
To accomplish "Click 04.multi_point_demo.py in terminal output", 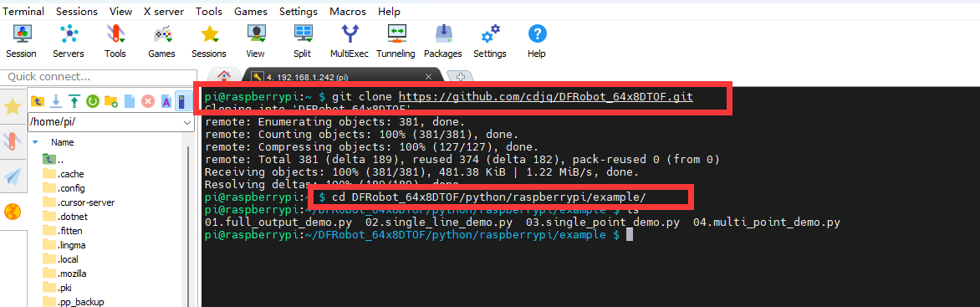I will (x=767, y=222).
